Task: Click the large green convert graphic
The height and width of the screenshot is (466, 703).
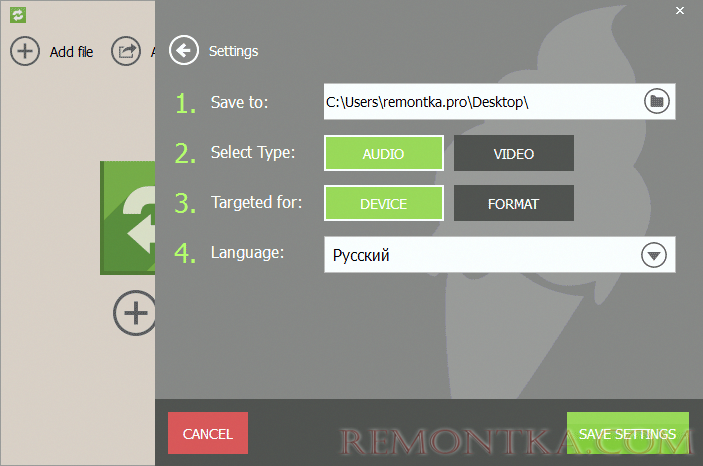Action: (x=128, y=218)
